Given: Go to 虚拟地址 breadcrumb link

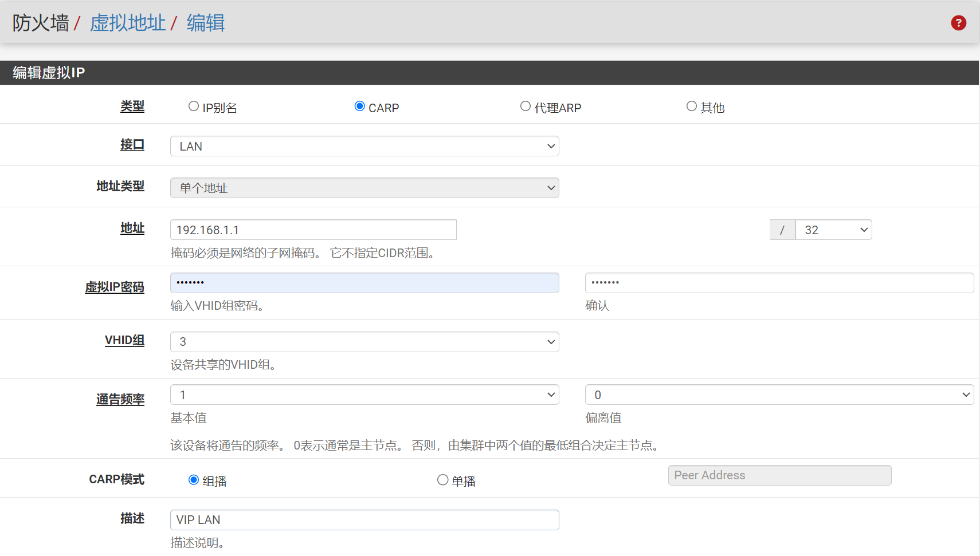Looking at the screenshot, I should (128, 23).
